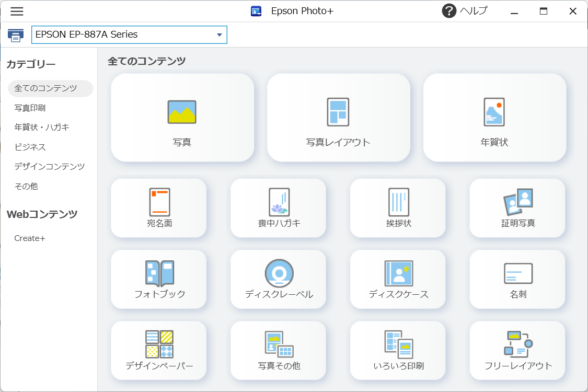Screen dimensions: 588x392
Task: Open ヘルプ help with question mark
Action: pyautogui.click(x=465, y=11)
